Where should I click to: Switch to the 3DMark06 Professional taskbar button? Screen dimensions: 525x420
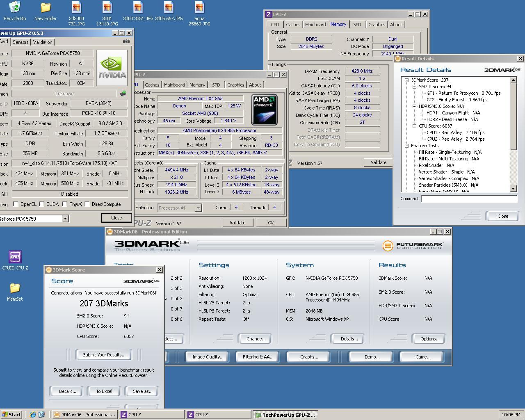(x=85, y=415)
